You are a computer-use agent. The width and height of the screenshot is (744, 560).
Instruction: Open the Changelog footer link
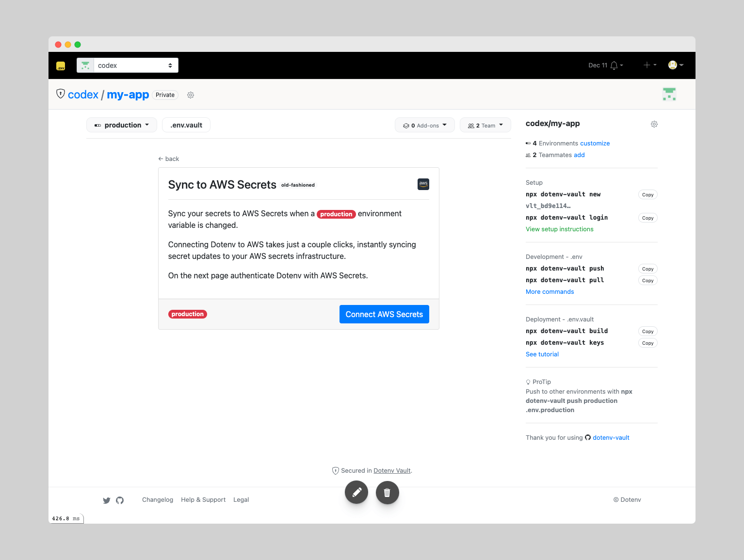point(158,499)
